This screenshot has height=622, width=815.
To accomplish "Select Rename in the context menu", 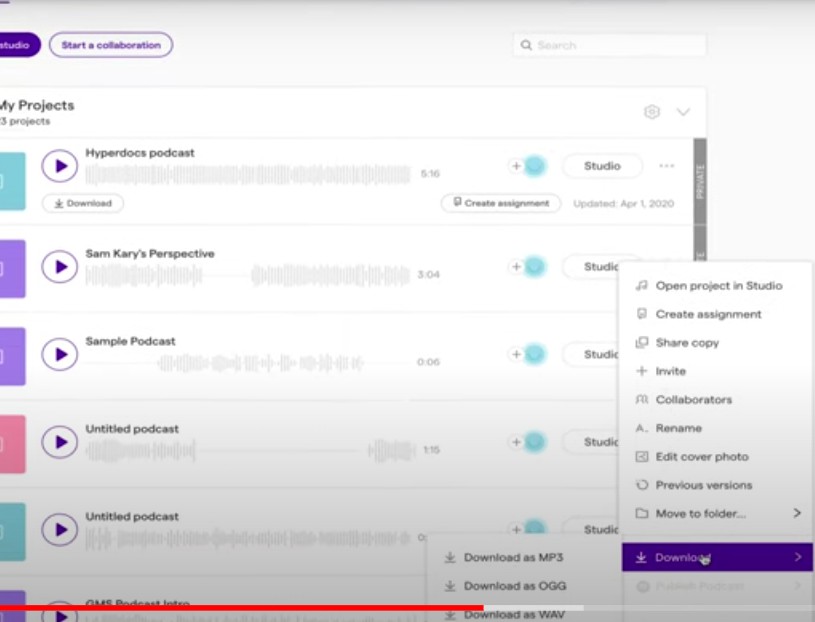I will 678,428.
